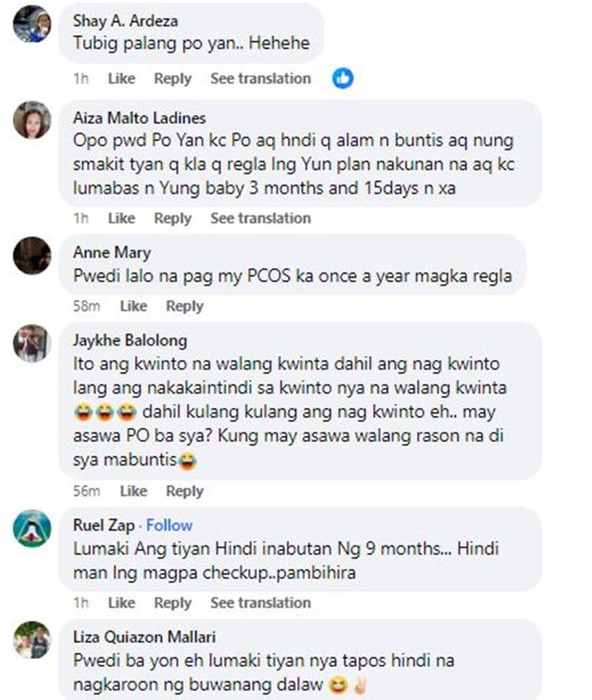Like Ruel Zap's comment
Screen dimensions: 592x700
point(122,603)
